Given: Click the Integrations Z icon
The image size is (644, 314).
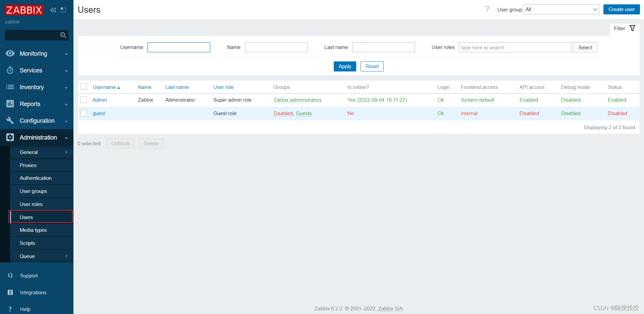Looking at the screenshot, I should click(10, 292).
